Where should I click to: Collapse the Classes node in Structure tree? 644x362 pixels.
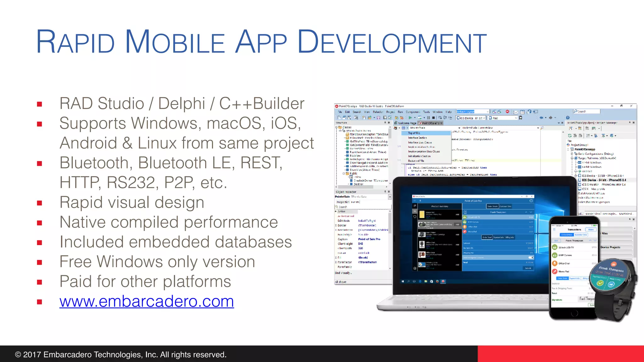point(336,127)
